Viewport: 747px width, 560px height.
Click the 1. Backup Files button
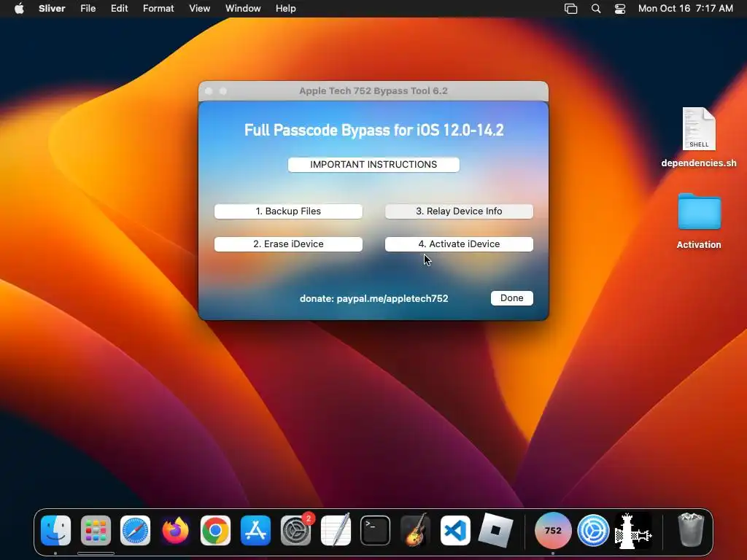click(288, 211)
